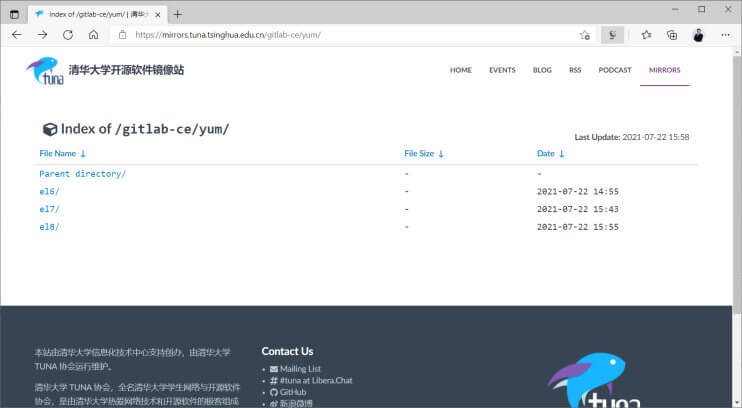The width and height of the screenshot is (742, 408).
Task: Open the browser home page
Action: pyautogui.click(x=94, y=35)
